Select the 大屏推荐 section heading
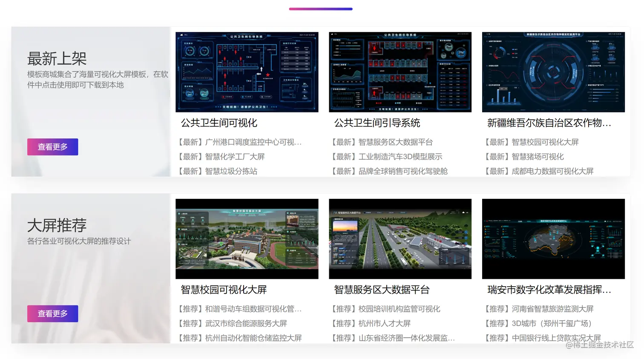The image size is (644, 359). click(57, 226)
